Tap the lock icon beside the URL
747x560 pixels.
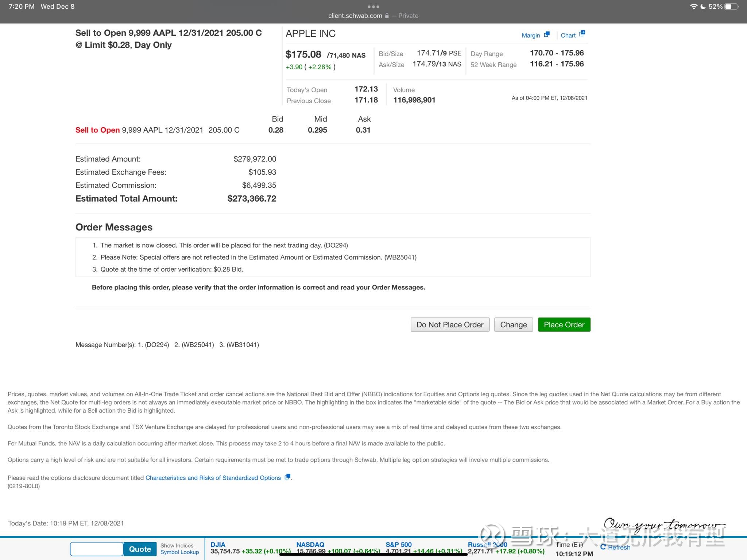(387, 16)
